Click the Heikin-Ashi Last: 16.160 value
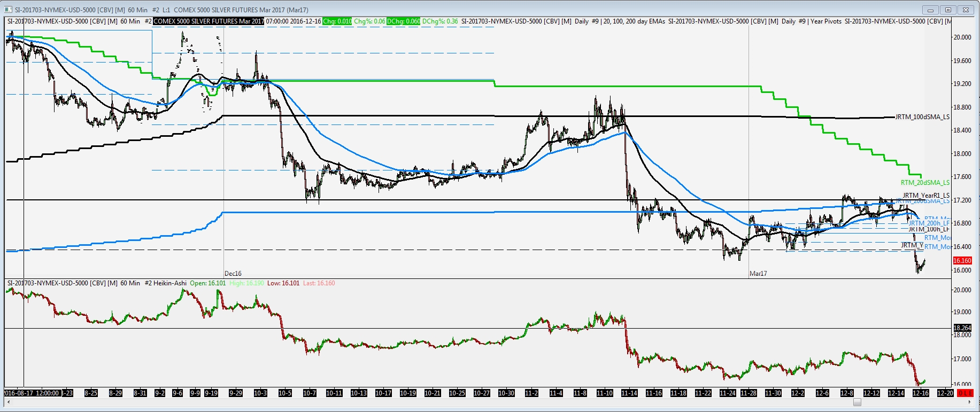 tap(319, 283)
